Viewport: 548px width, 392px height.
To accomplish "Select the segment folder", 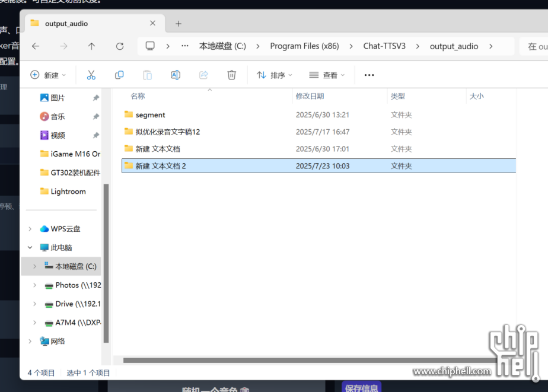I will pyautogui.click(x=318, y=114).
